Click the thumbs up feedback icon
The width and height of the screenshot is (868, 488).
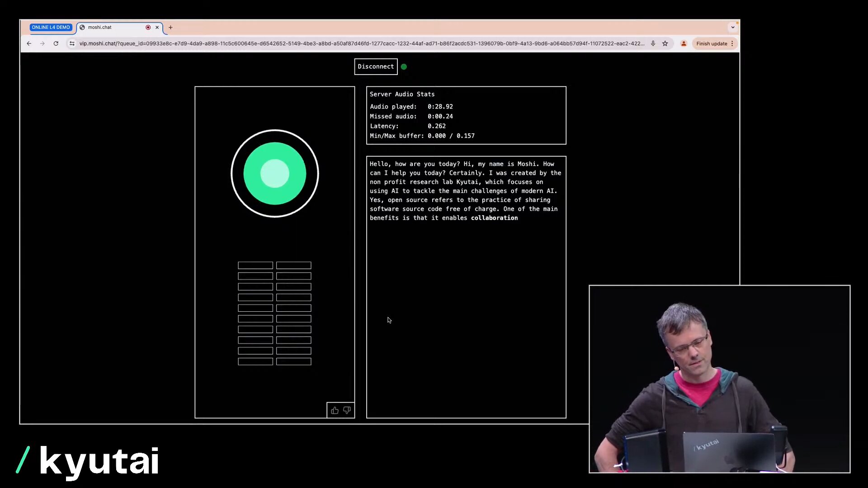(x=335, y=410)
